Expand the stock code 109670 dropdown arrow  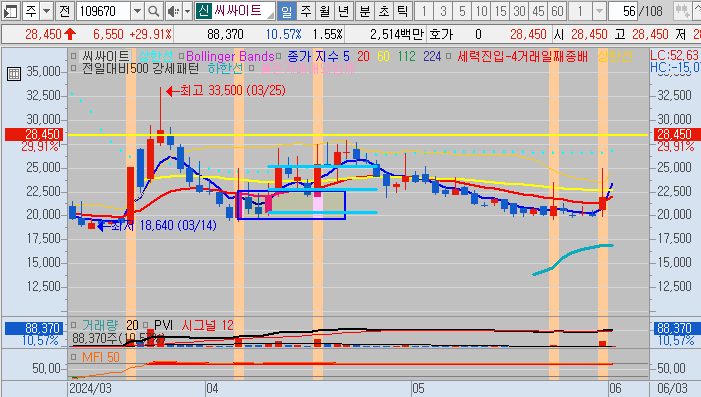coord(137,11)
